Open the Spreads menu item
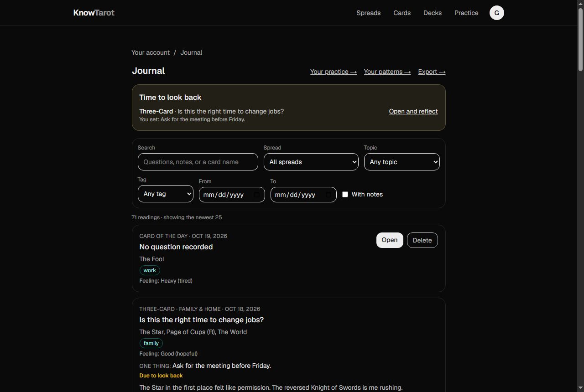Viewport: 584px width, 392px height. point(369,13)
